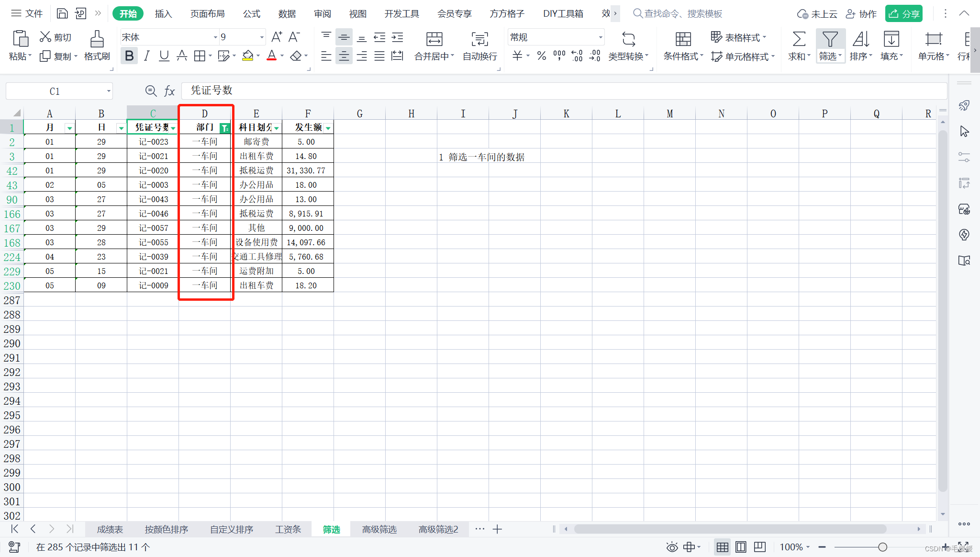Screen dimensions: 980x557
Task: Open the filter dropdown for 月 column
Action: click(70, 128)
